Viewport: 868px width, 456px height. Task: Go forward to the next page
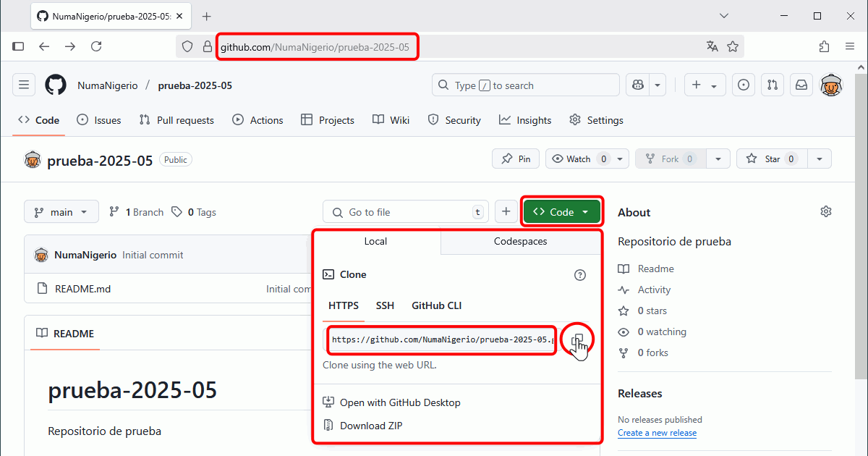(70, 46)
